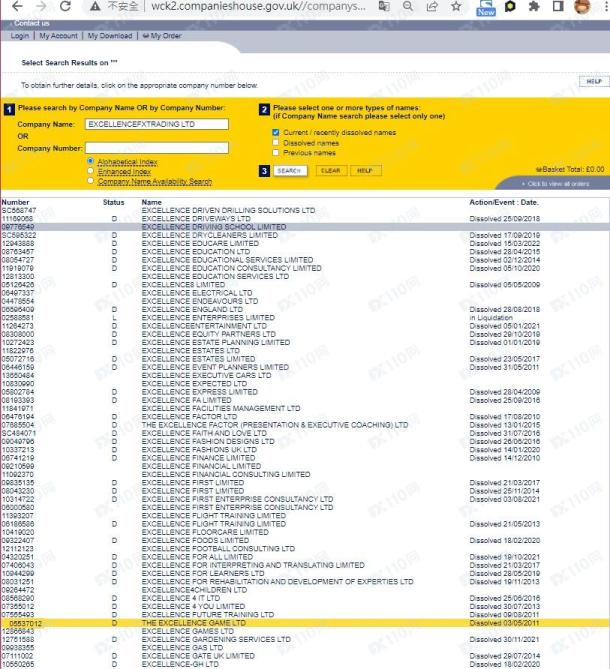Click the Company Name input field
Image resolution: width=610 pixels, height=669 pixels.
coord(157,124)
